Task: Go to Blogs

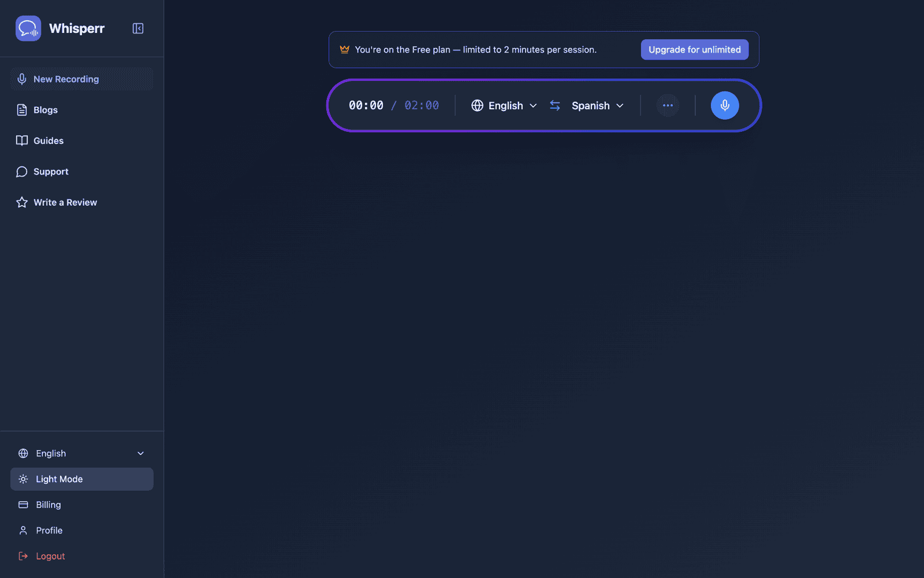Action: pyautogui.click(x=82, y=110)
